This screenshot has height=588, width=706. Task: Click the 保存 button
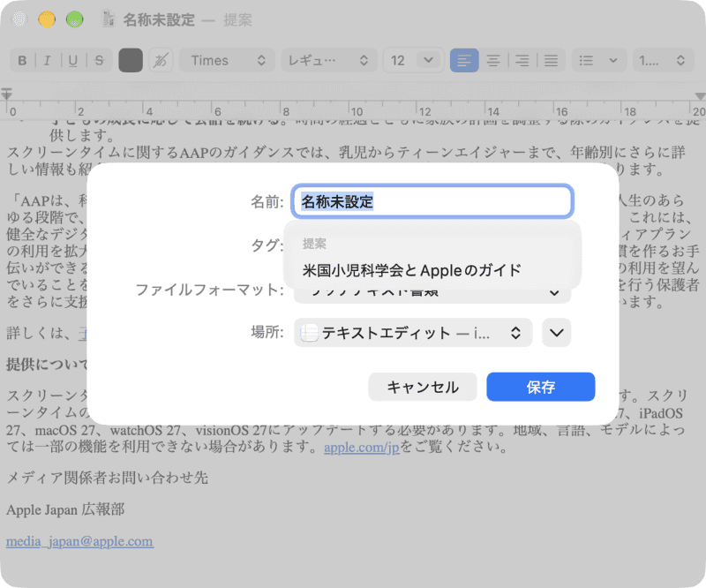coord(541,387)
